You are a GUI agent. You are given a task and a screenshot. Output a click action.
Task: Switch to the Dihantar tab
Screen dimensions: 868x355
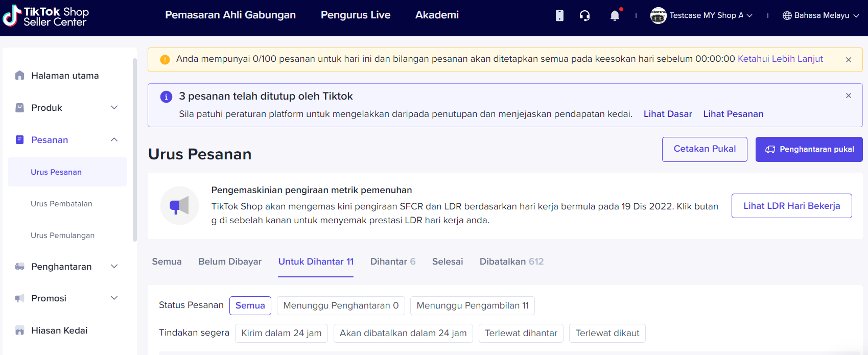[x=393, y=262]
